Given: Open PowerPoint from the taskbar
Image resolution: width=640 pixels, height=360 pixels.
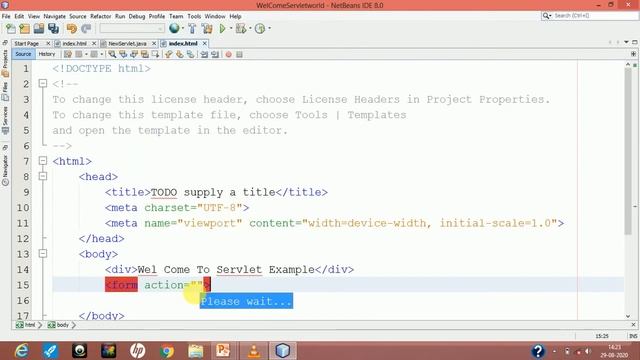Looking at the screenshot, I should pos(223,351).
